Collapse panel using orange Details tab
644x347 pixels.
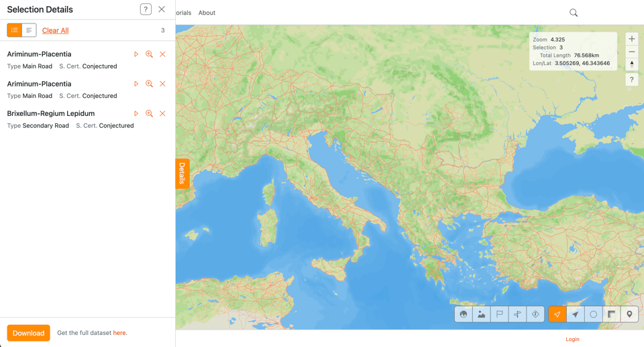182,173
